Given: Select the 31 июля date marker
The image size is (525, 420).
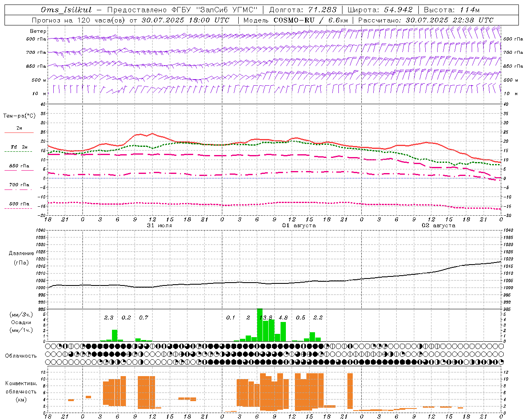Looking at the screenshot, I should coord(160,226).
